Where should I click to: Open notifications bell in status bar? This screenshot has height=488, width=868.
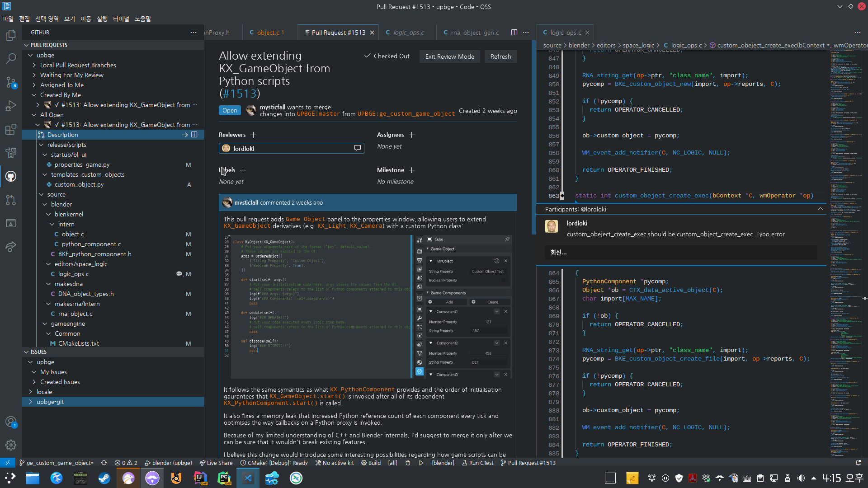(x=858, y=463)
